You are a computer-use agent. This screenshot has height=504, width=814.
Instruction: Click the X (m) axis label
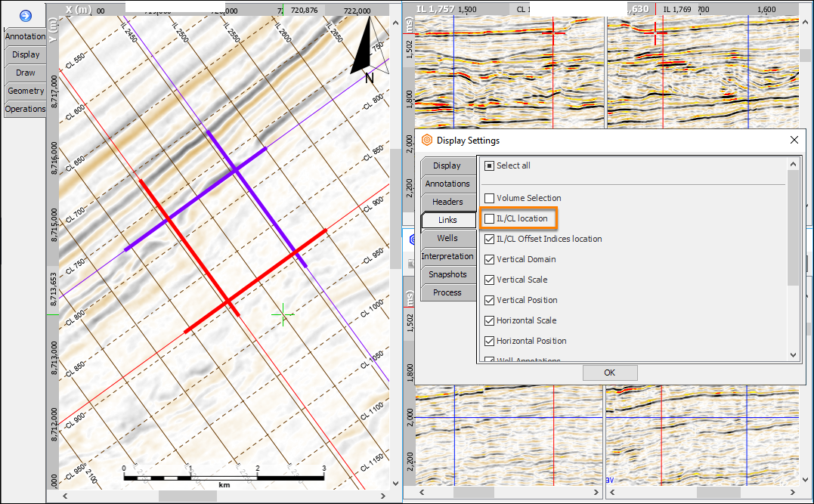tap(79, 10)
